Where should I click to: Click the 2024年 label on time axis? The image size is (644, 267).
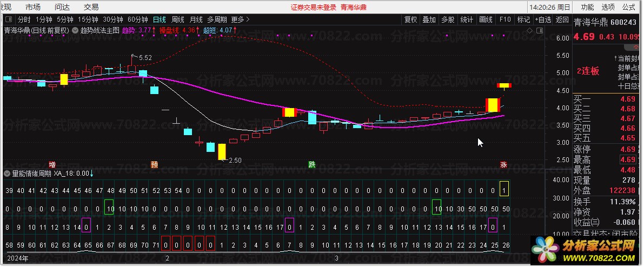tap(18, 258)
